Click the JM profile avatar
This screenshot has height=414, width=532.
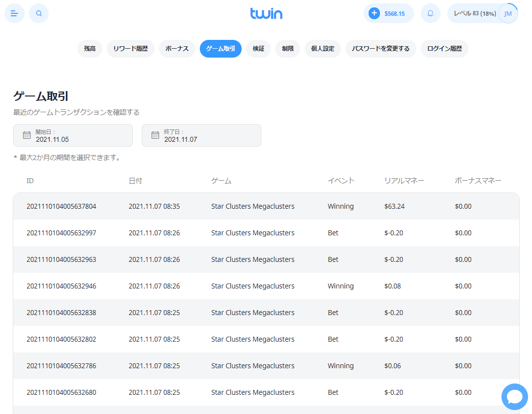point(508,14)
